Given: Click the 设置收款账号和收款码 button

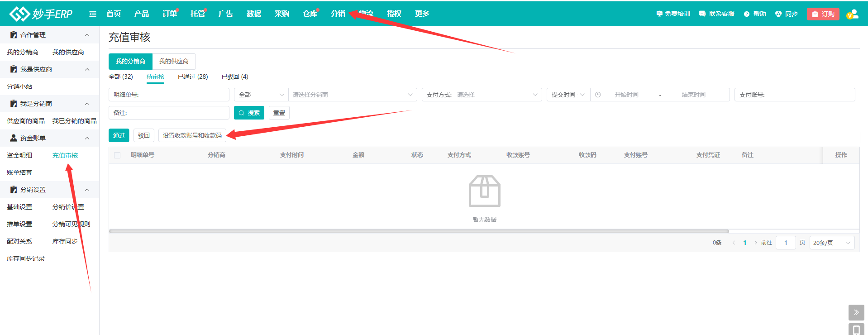Looking at the screenshot, I should point(192,135).
